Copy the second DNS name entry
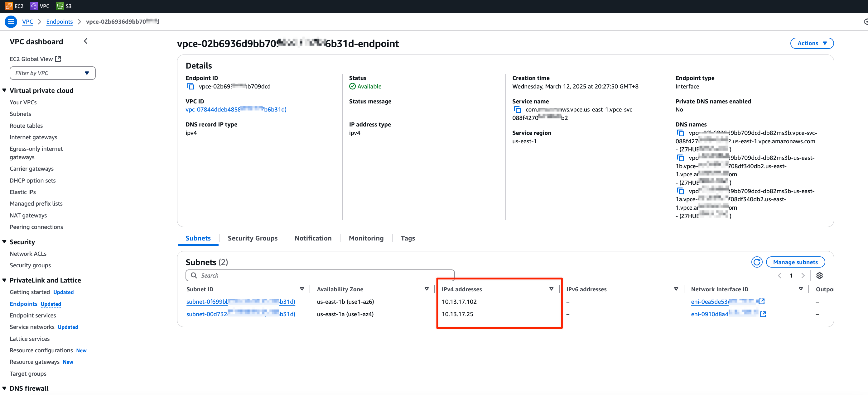This screenshot has width=868, height=395. coord(680,158)
